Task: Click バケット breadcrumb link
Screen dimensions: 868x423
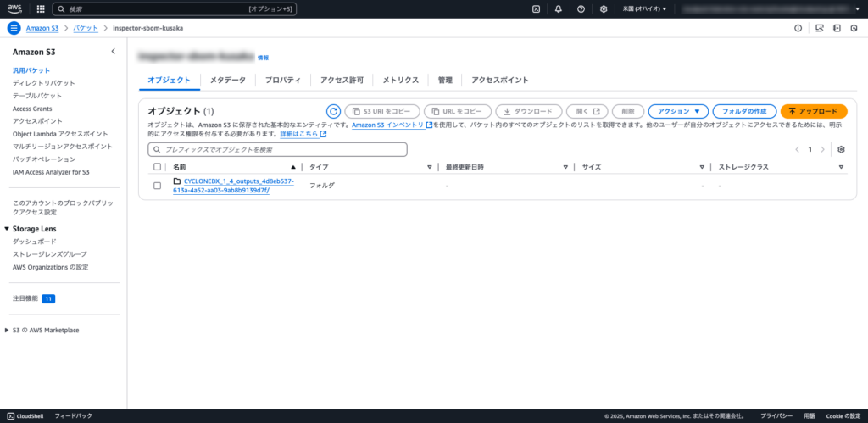Action: (86, 28)
